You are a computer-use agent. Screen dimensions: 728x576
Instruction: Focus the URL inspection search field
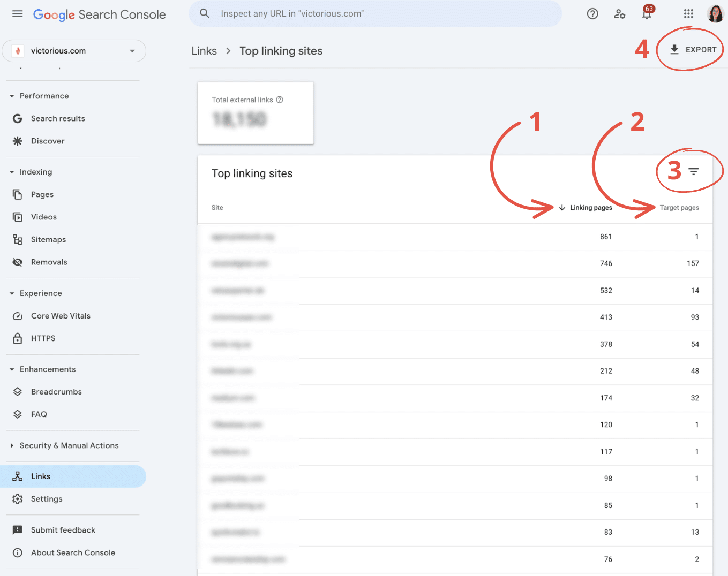(375, 13)
